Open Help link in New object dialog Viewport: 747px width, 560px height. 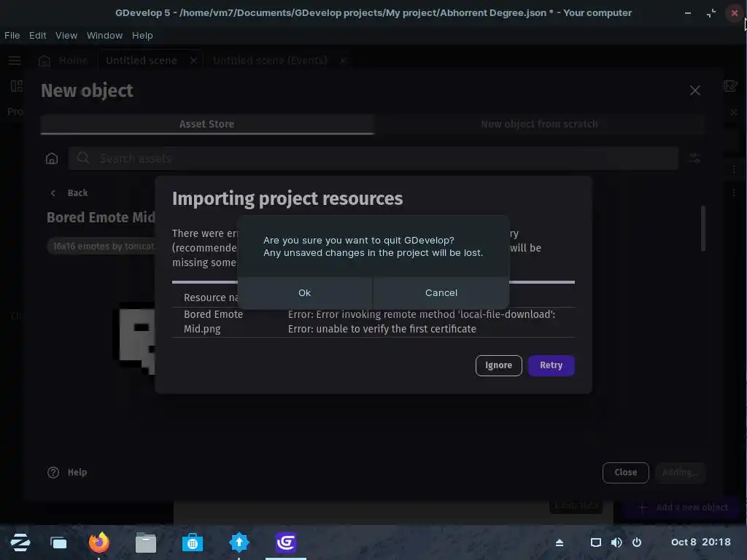77,472
